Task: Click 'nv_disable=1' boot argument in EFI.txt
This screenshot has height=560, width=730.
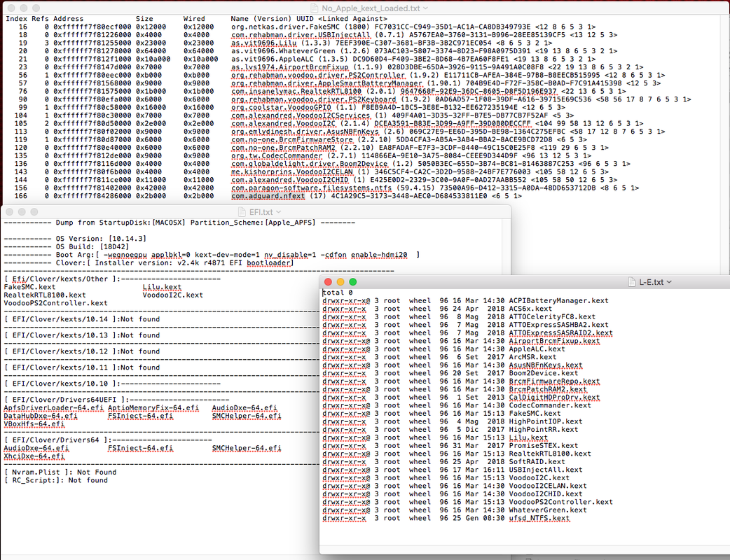Action: click(x=290, y=255)
